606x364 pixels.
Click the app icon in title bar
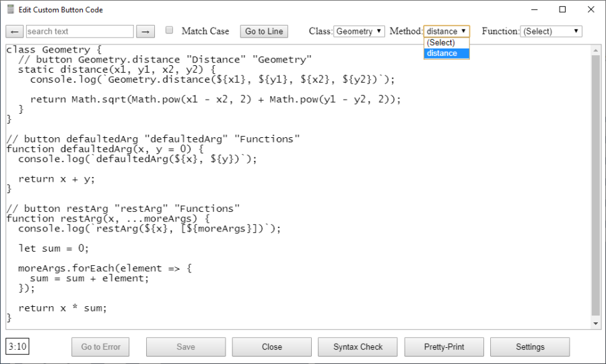10,10
